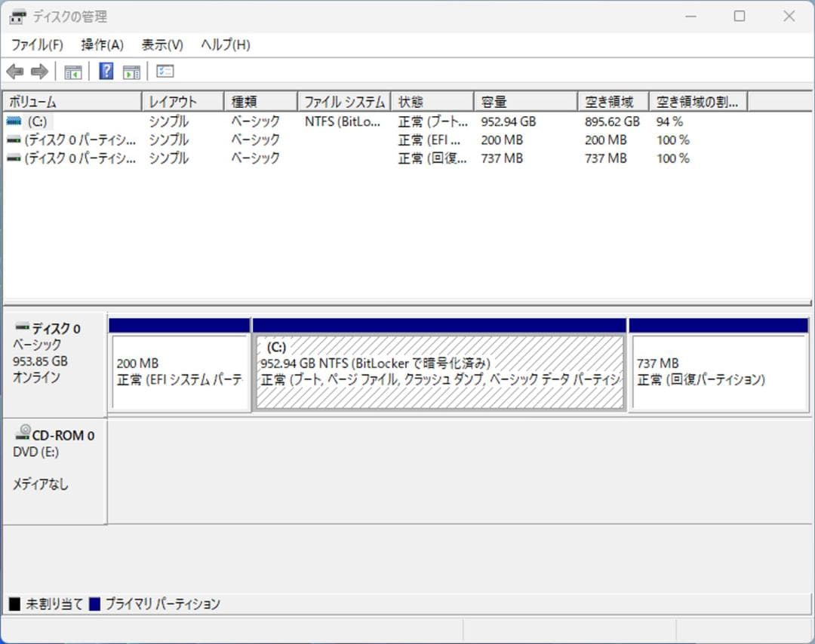The height and width of the screenshot is (644, 815).
Task: Sort by the ボリューム column header
Action: coord(68,100)
